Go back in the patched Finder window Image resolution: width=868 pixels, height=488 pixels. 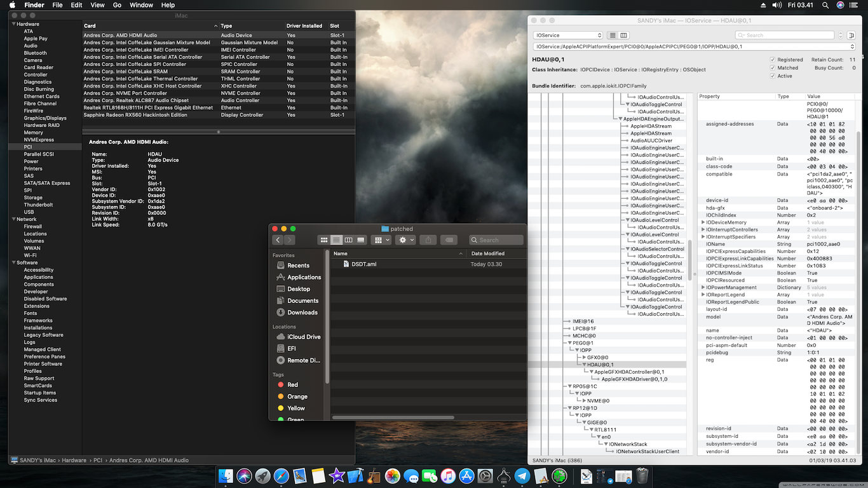(278, 240)
